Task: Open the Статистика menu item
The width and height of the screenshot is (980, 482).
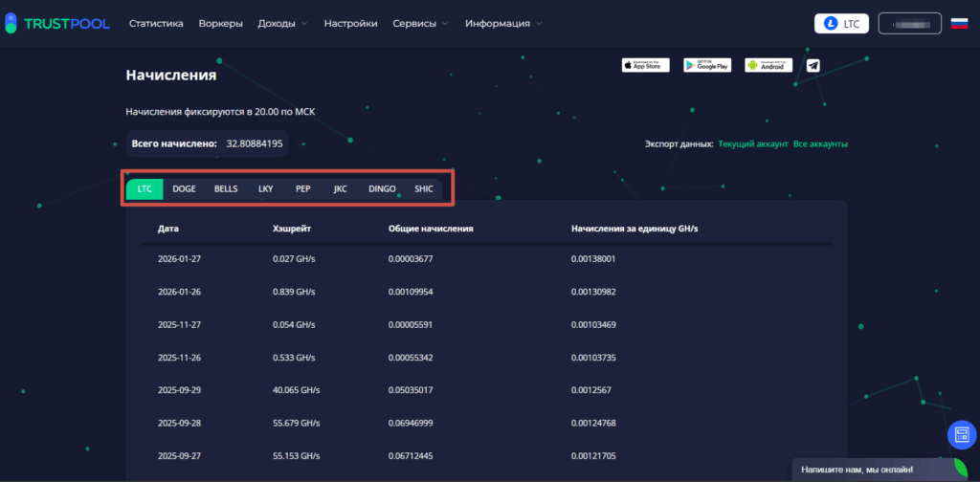Action: (x=156, y=24)
